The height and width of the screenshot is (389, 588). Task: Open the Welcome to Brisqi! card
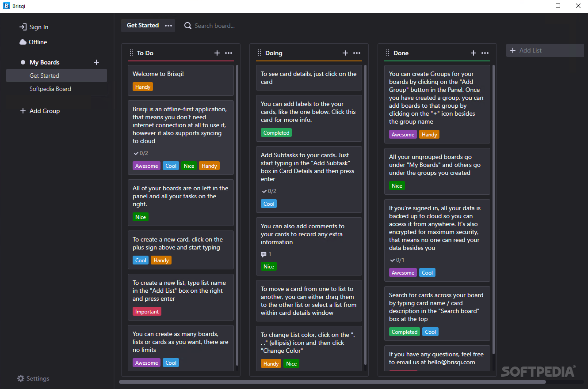tap(181, 80)
